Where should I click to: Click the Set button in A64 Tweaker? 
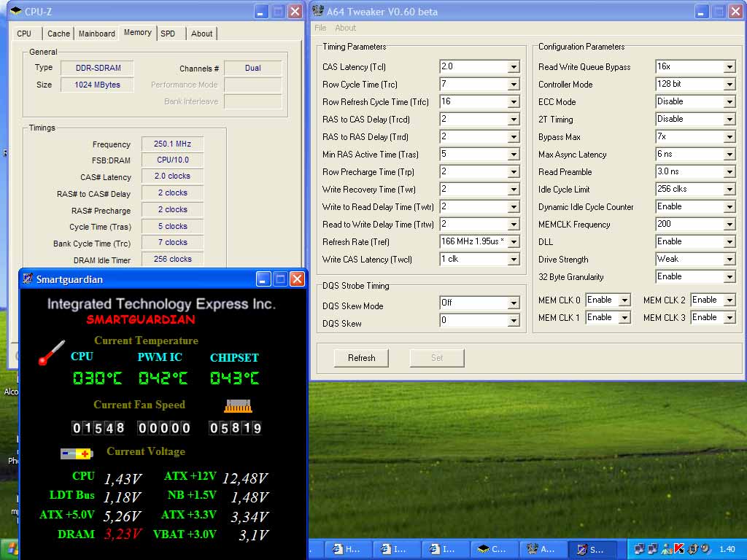[437, 357]
